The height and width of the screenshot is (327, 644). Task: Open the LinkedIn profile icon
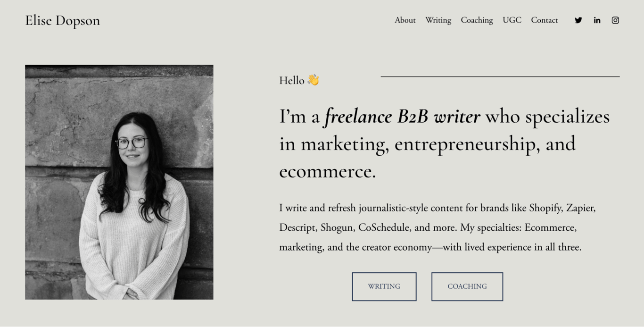597,20
